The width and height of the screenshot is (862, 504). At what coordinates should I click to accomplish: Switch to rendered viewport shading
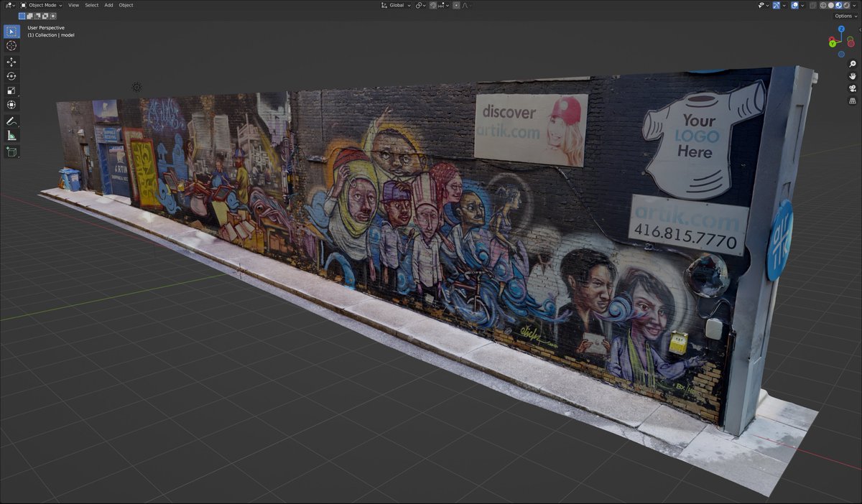[x=846, y=5]
